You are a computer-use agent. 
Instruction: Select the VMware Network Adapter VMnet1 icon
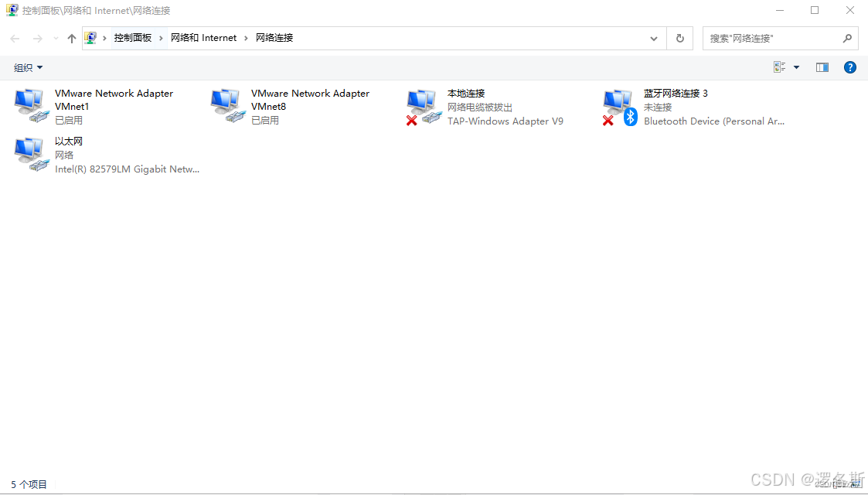(31, 106)
